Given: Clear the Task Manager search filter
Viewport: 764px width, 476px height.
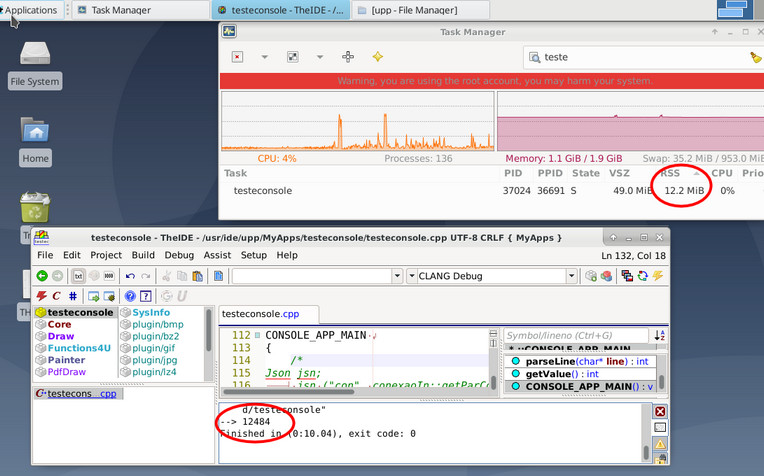Looking at the screenshot, I should (x=755, y=58).
